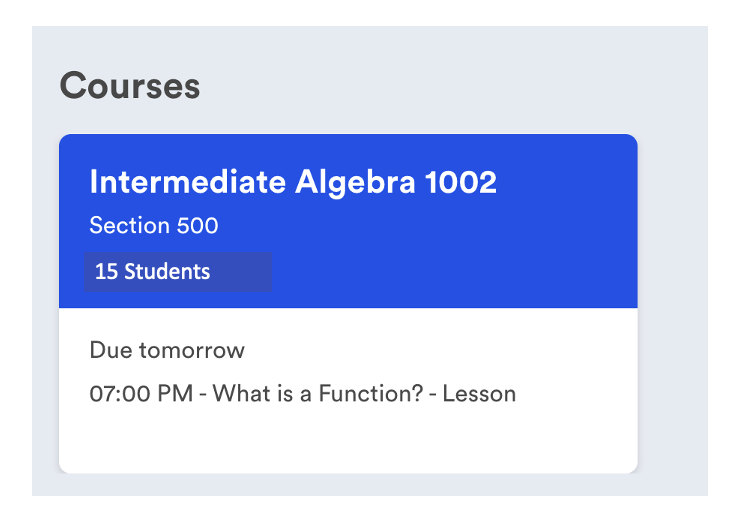This screenshot has width=740, height=530.
Task: Click the empty space below the lesson entry
Action: point(300,440)
